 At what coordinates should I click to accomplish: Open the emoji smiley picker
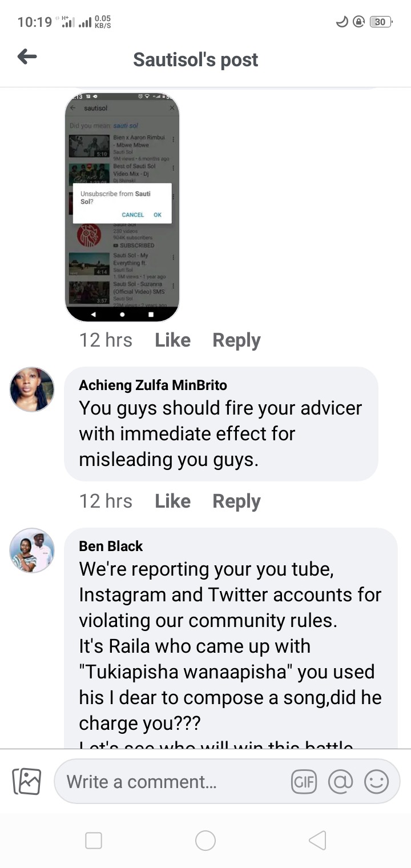(376, 781)
